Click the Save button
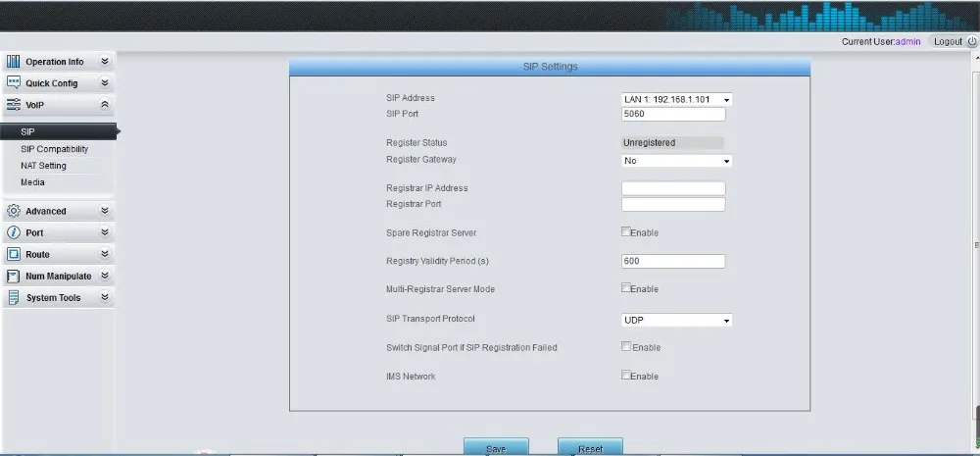The image size is (980, 456). tap(496, 447)
